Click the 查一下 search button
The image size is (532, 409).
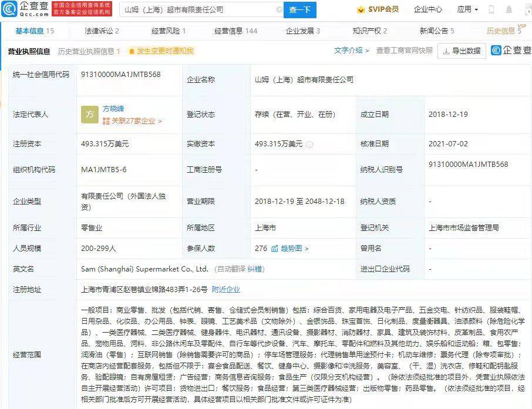tap(300, 9)
